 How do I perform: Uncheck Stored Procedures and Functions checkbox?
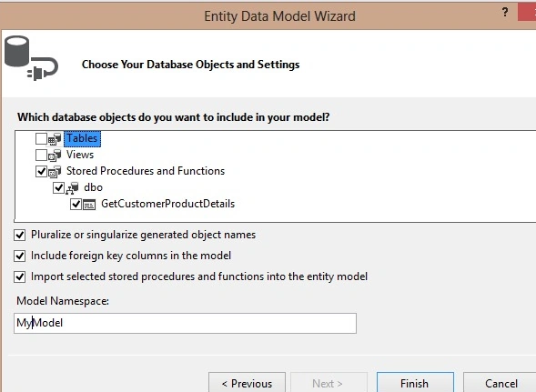(x=41, y=171)
